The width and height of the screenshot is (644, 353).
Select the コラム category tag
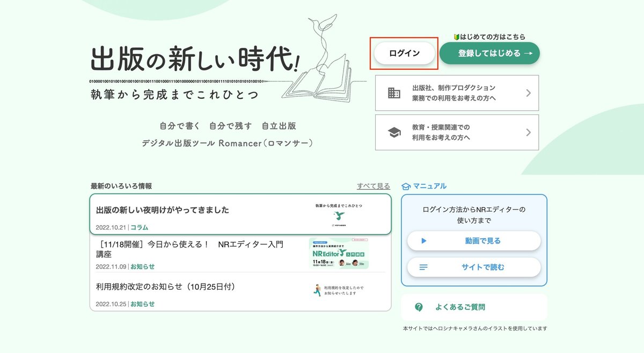click(x=139, y=227)
